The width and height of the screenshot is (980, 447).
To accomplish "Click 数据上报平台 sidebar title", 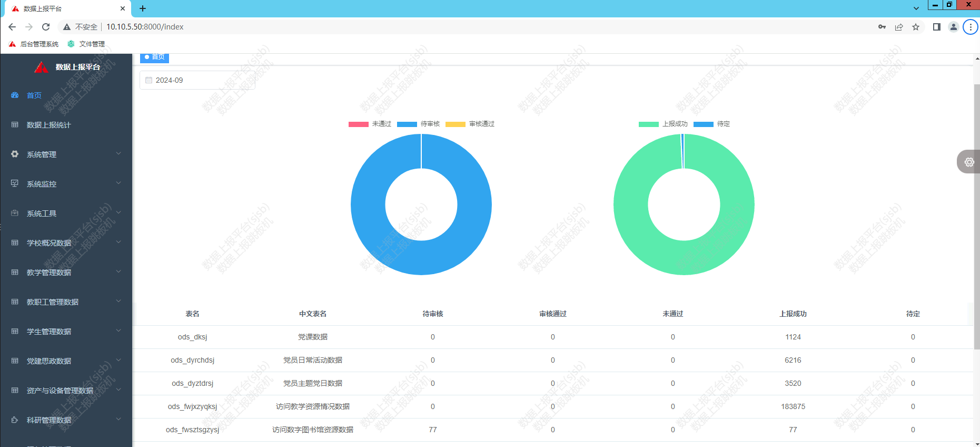I will 78,67.
